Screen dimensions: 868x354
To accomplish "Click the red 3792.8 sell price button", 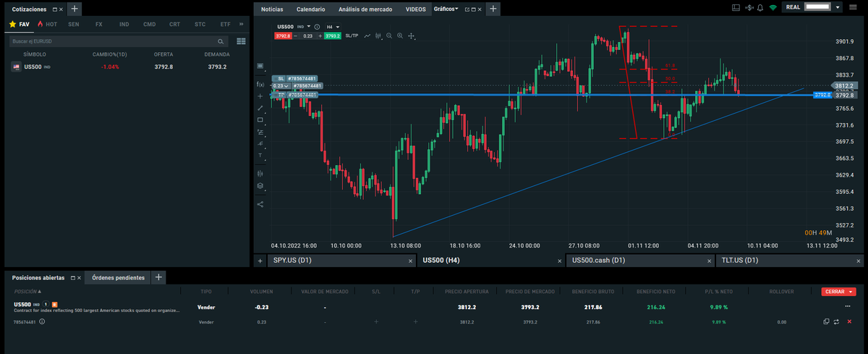I will [283, 35].
